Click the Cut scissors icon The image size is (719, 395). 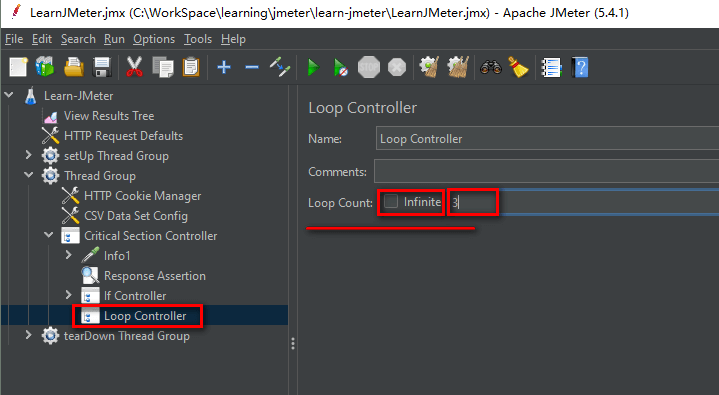tap(134, 67)
